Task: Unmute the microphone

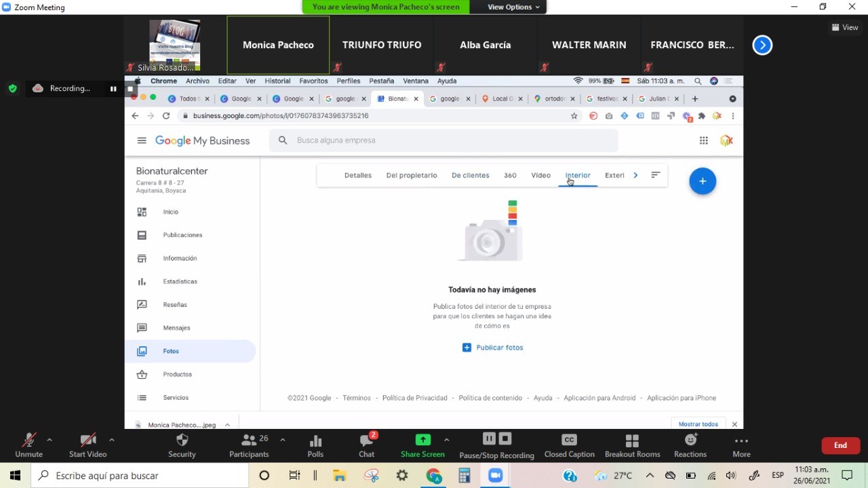Action: [28, 441]
